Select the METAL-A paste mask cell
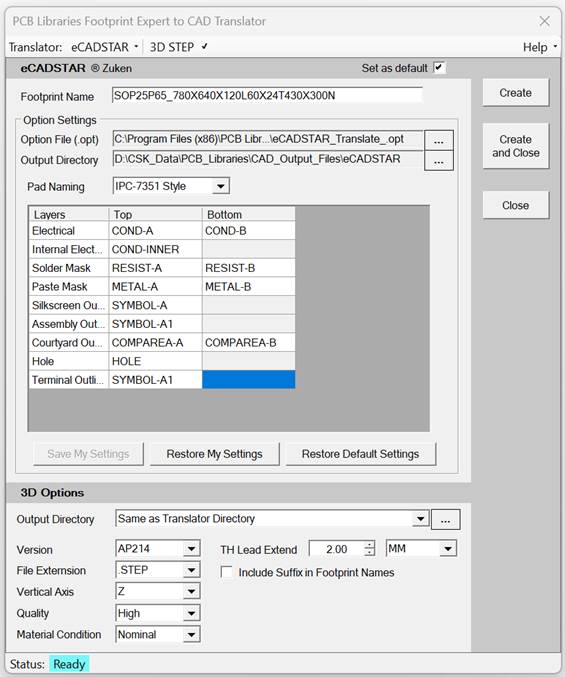 pyautogui.click(x=155, y=287)
